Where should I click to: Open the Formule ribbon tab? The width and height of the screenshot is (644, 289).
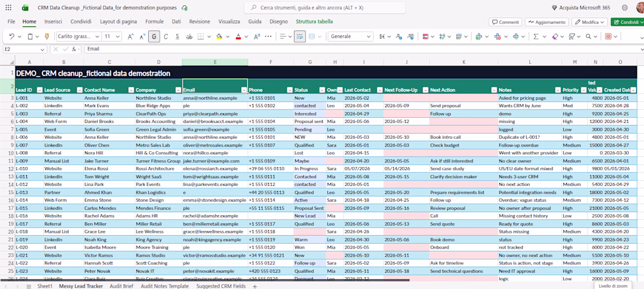tap(155, 21)
